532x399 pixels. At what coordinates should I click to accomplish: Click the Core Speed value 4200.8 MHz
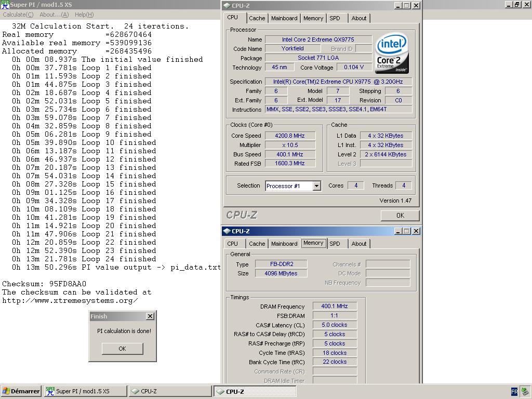[290, 136]
